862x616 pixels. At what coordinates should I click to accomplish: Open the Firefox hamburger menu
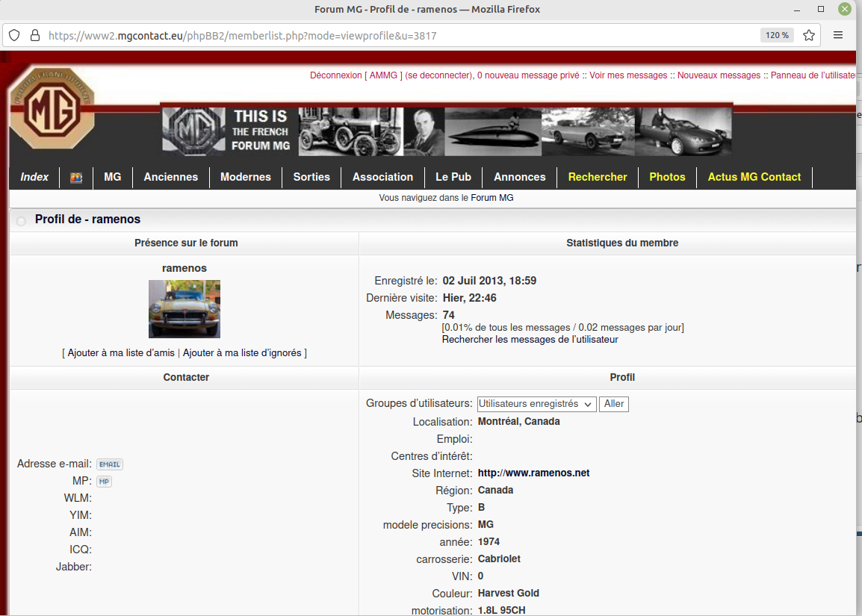tap(838, 35)
